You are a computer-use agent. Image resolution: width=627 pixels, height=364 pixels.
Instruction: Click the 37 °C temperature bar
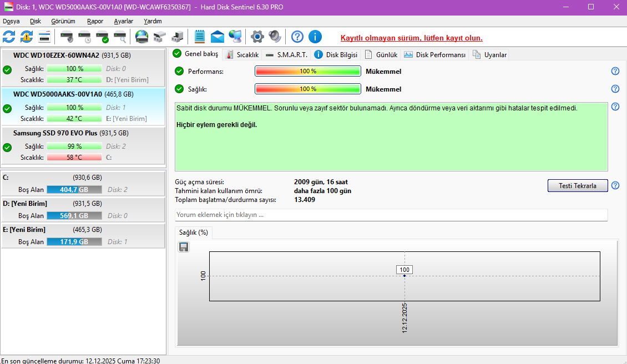pos(74,80)
